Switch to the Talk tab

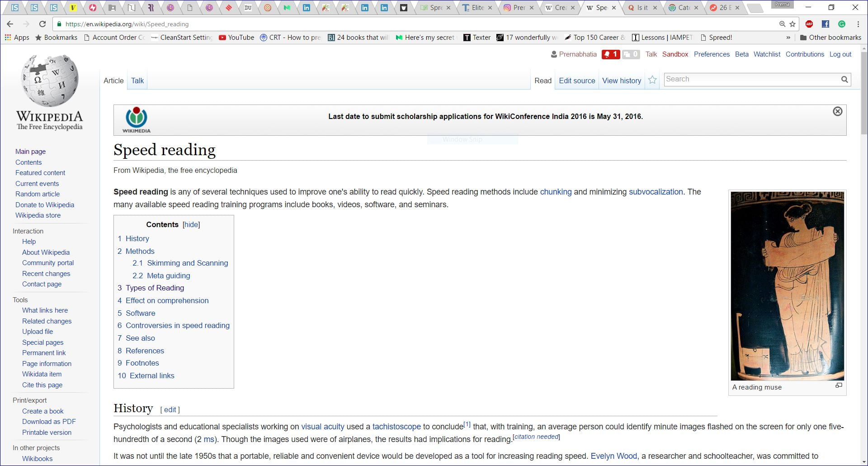click(x=137, y=81)
